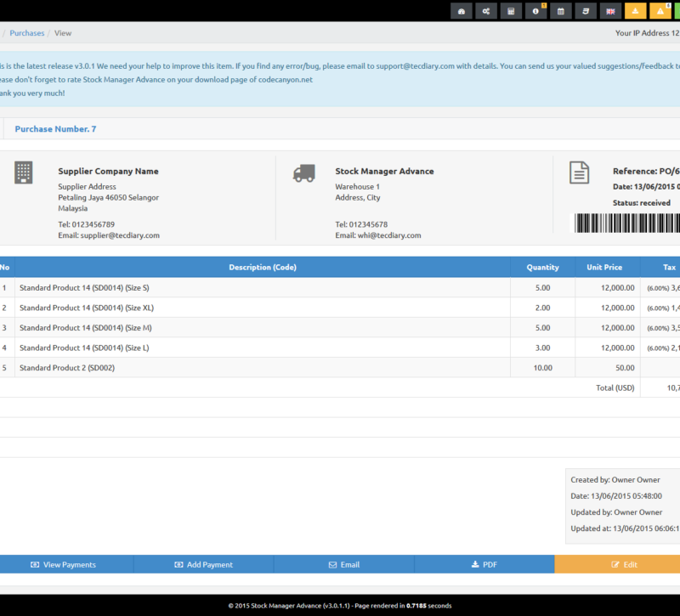This screenshot has height=616, width=680.
Task: Click the CSS3 styles icon
Action: 585,11
